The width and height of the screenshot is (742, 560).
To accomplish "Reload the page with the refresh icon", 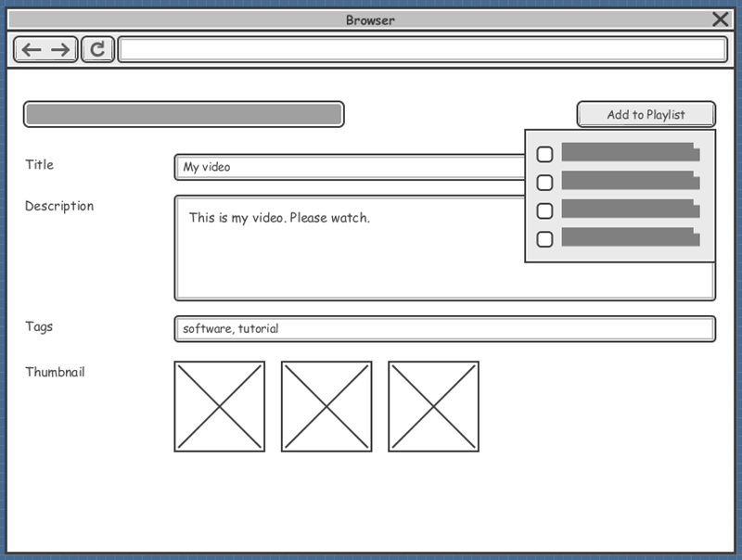I will pyautogui.click(x=97, y=49).
